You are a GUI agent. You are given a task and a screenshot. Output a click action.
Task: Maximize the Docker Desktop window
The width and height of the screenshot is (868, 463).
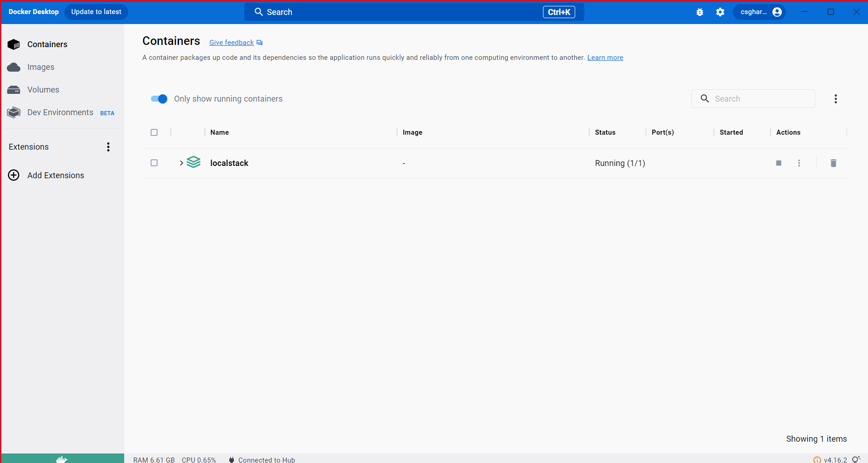coord(831,12)
